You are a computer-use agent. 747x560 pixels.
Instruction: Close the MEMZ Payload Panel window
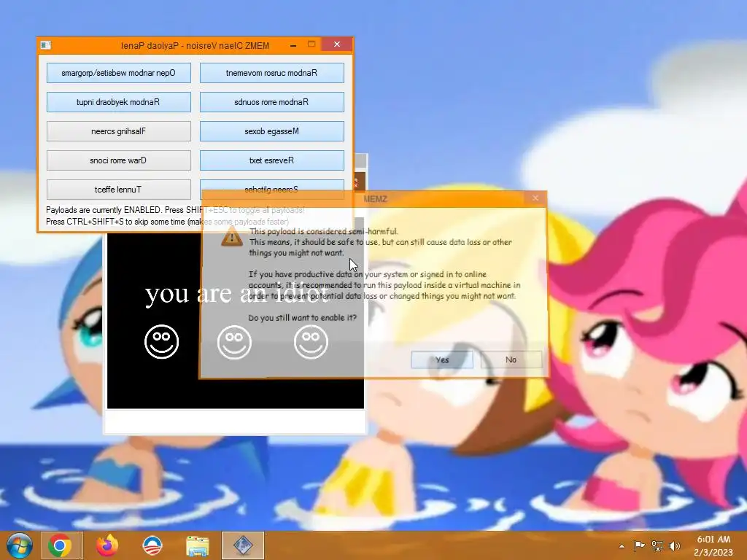click(337, 44)
